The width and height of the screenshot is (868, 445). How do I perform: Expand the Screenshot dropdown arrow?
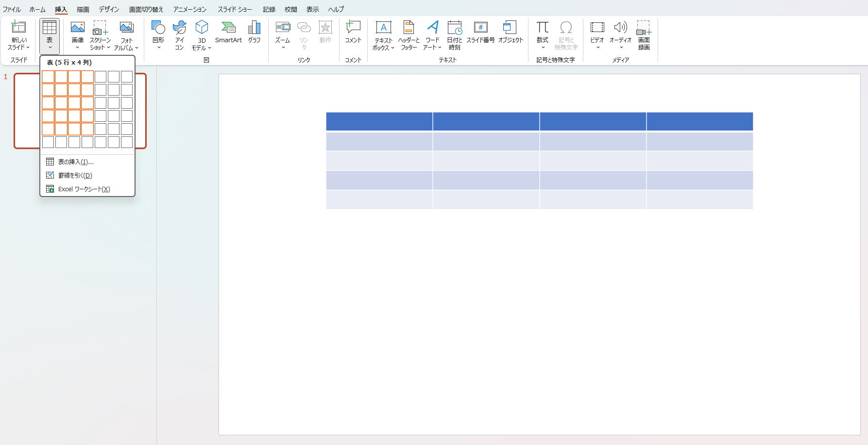click(108, 48)
